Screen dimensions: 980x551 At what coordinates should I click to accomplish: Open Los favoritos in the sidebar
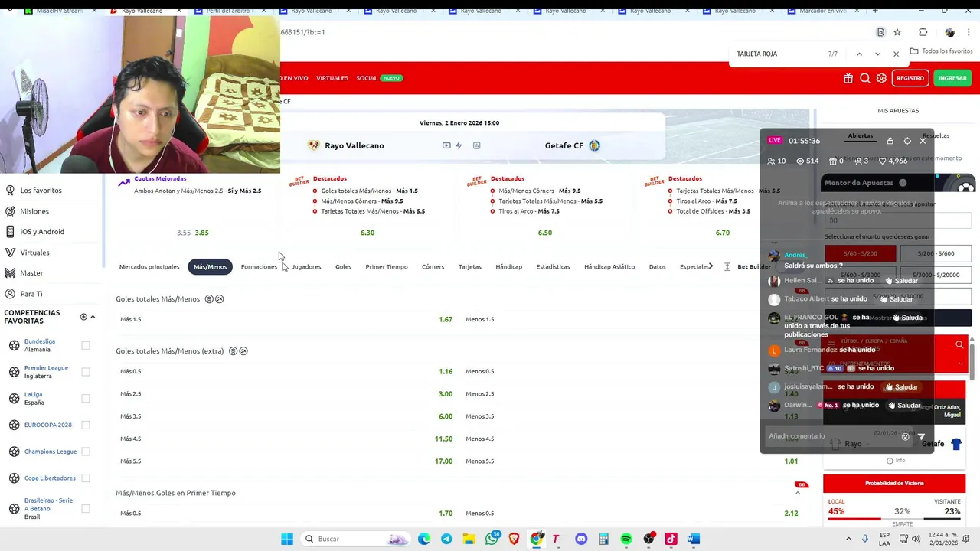tap(41, 190)
